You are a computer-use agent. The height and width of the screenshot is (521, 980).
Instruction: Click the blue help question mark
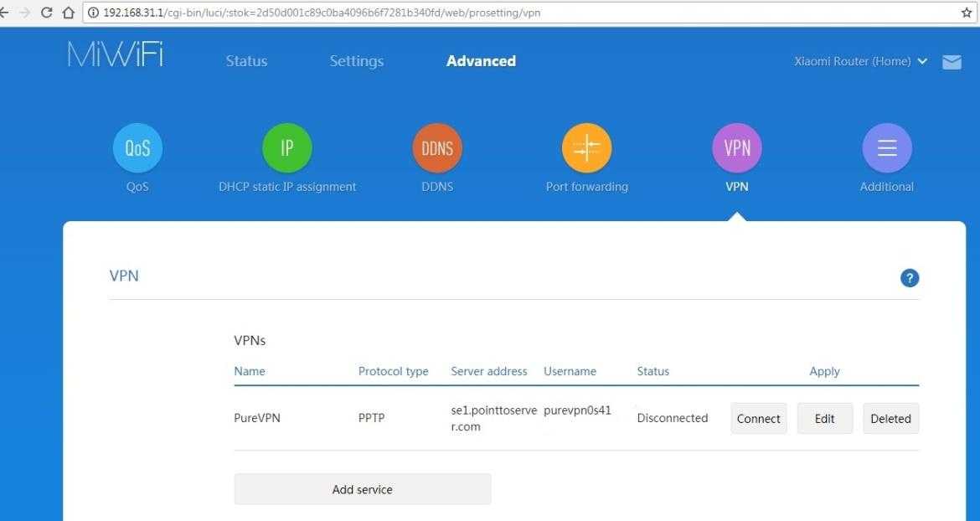tap(910, 279)
